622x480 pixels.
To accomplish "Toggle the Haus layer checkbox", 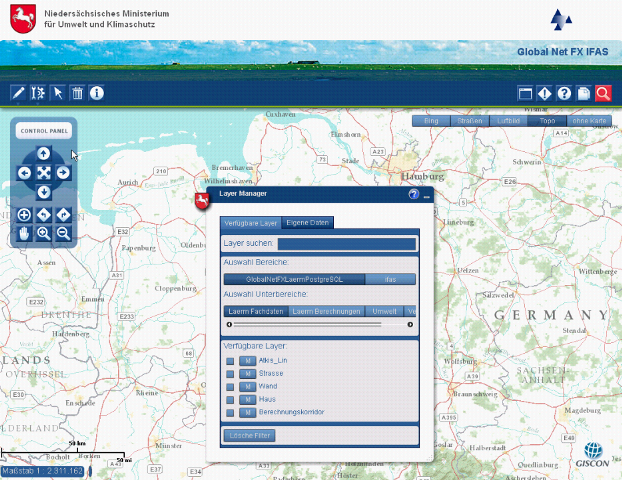I will tap(230, 399).
